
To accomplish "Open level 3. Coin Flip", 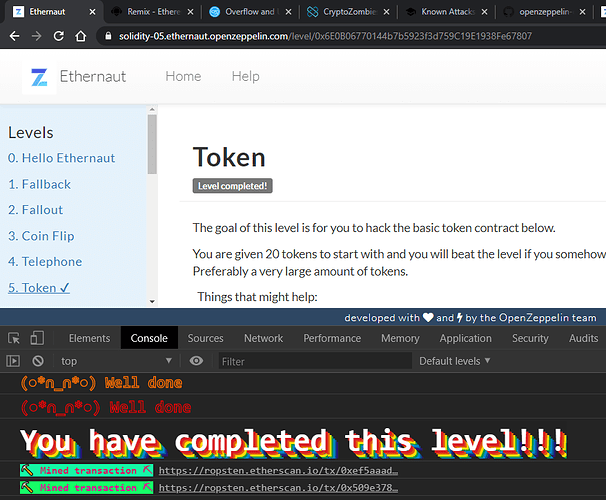I will click(41, 236).
